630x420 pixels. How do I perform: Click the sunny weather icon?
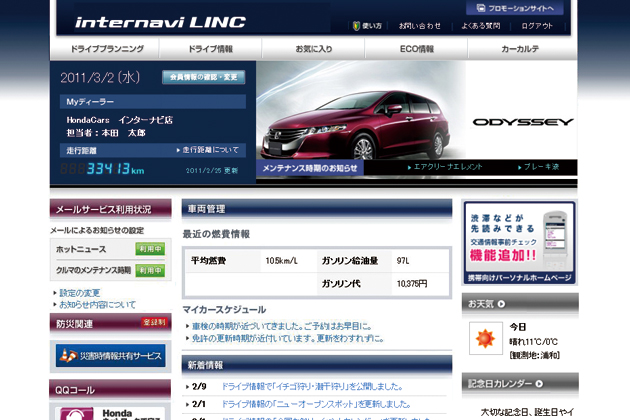[x=487, y=336]
